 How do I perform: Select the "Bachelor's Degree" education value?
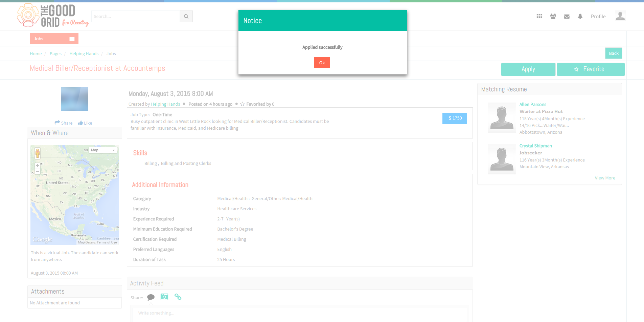(235, 229)
